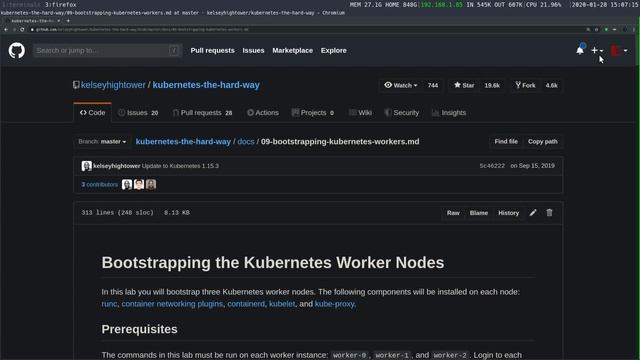Open commit hash 5c46222

[492, 166]
